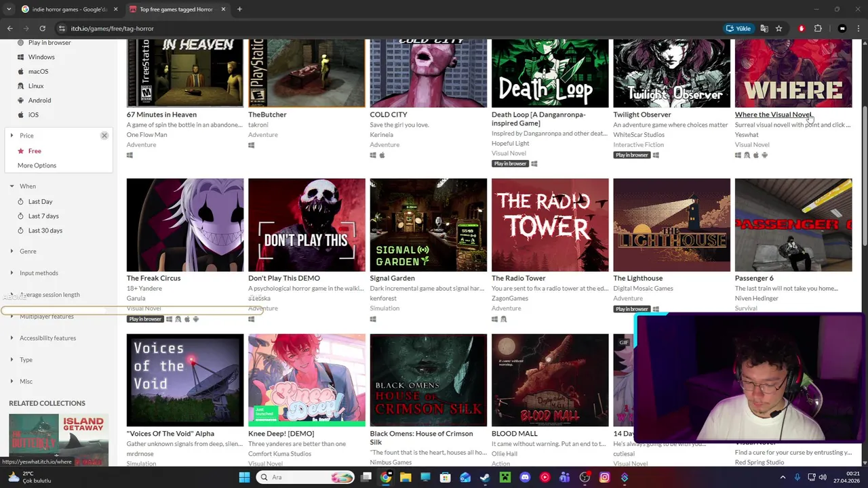This screenshot has width=868, height=488.
Task: Open the red hand ad-blocker extension
Action: (x=802, y=28)
